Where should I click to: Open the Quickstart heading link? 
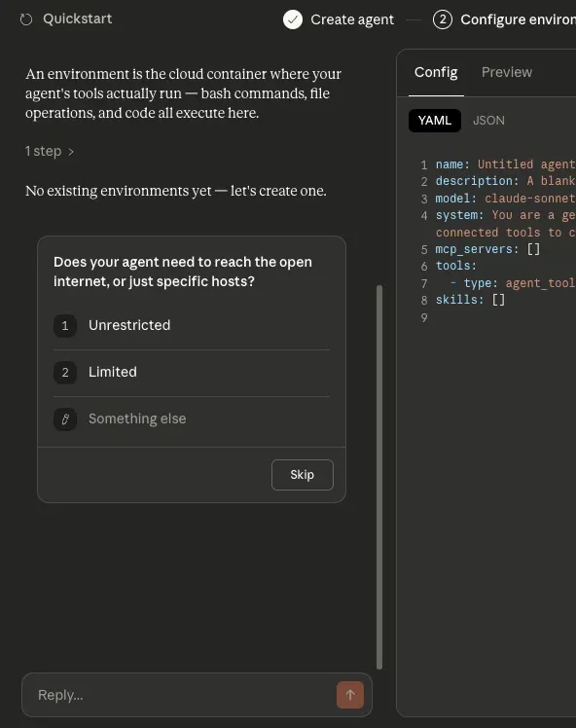77,18
